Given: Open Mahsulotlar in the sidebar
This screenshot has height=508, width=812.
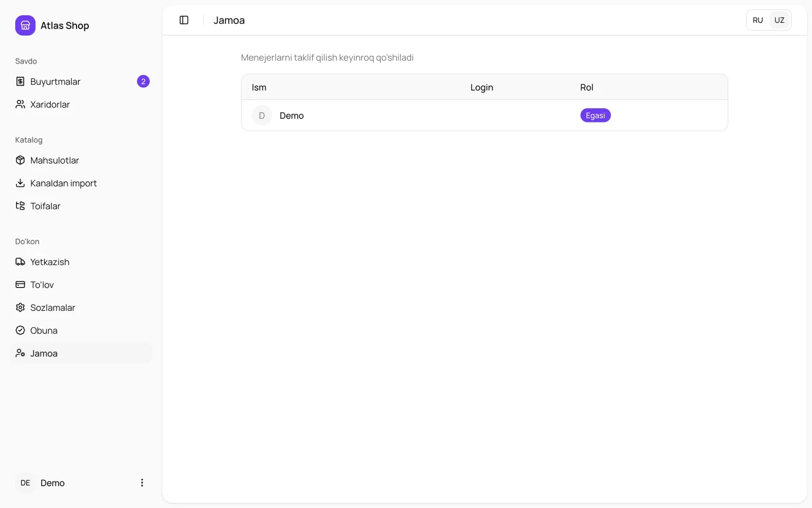Looking at the screenshot, I should pos(81,160).
